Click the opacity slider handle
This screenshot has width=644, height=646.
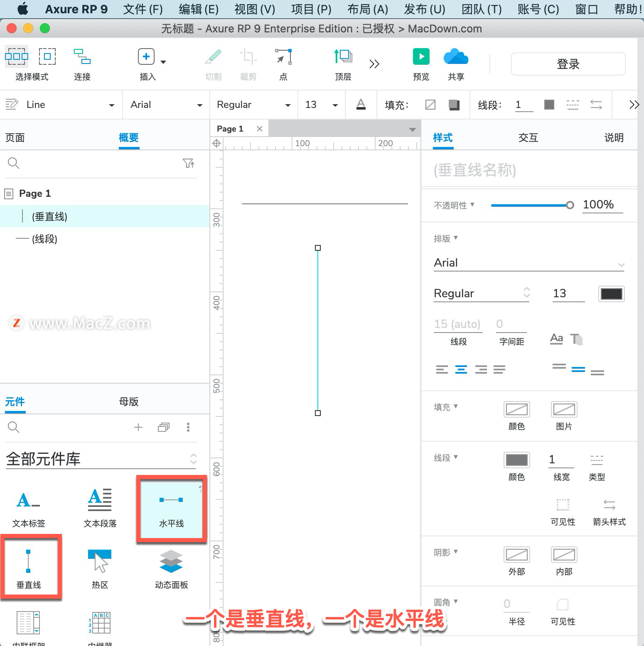click(x=570, y=205)
